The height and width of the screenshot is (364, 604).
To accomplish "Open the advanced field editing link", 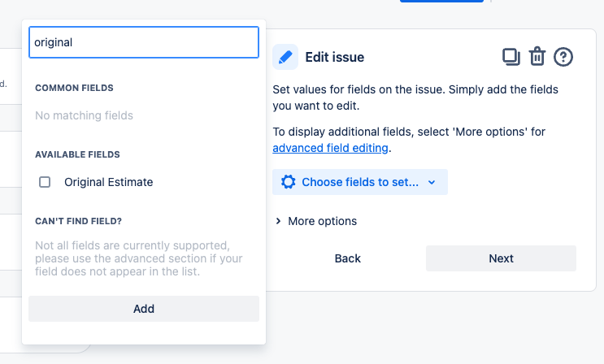I will click(330, 148).
